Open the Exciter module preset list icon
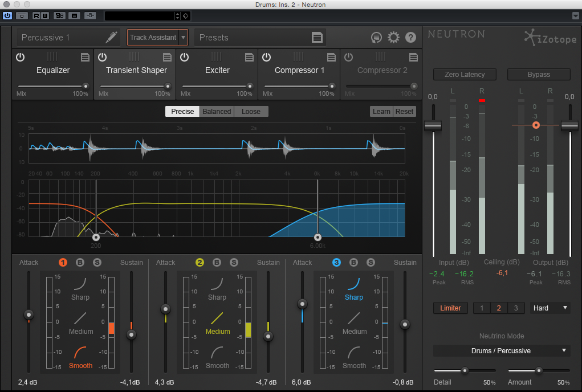This screenshot has height=392, width=582. coord(250,57)
